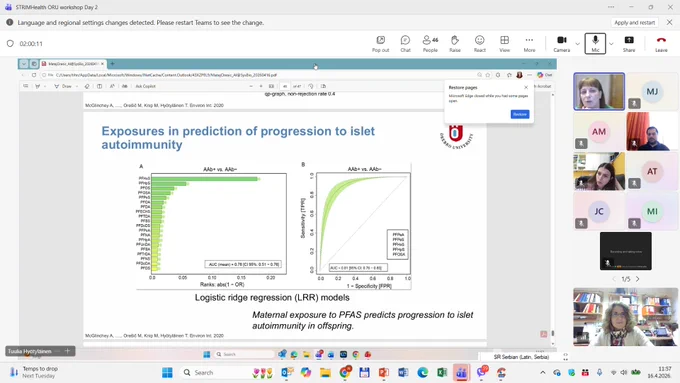Click the refresh icon in shared Edge
Image resolution: width=680 pixels, height=383 pixels.
pyautogui.click(x=34, y=75)
